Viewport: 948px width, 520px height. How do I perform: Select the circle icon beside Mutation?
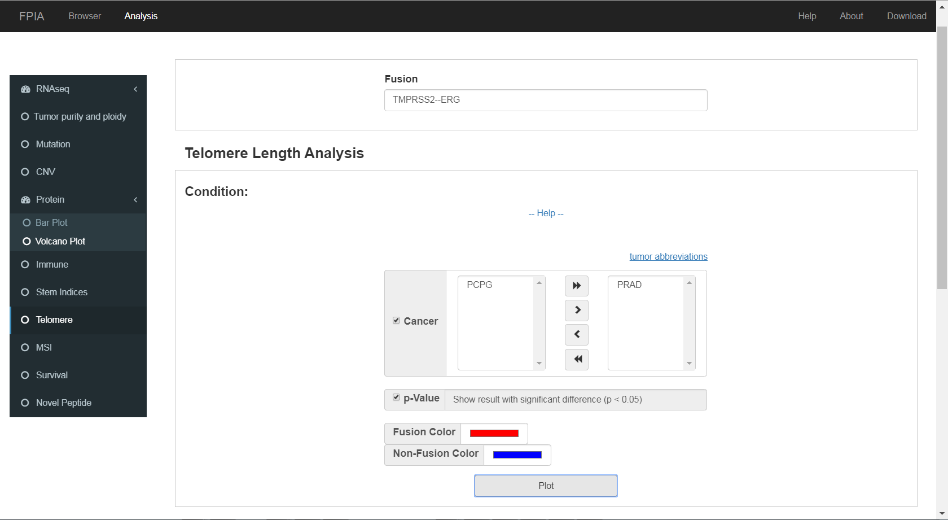pyautogui.click(x=25, y=144)
